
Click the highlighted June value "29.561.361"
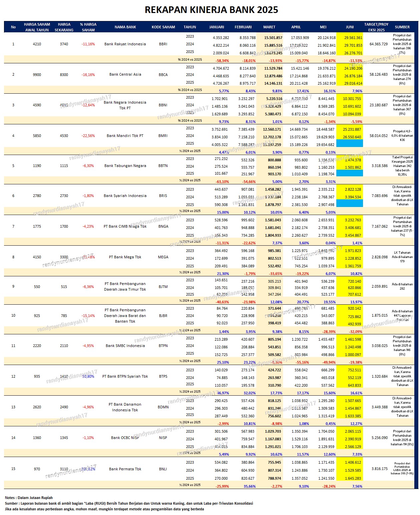click(x=353, y=38)
